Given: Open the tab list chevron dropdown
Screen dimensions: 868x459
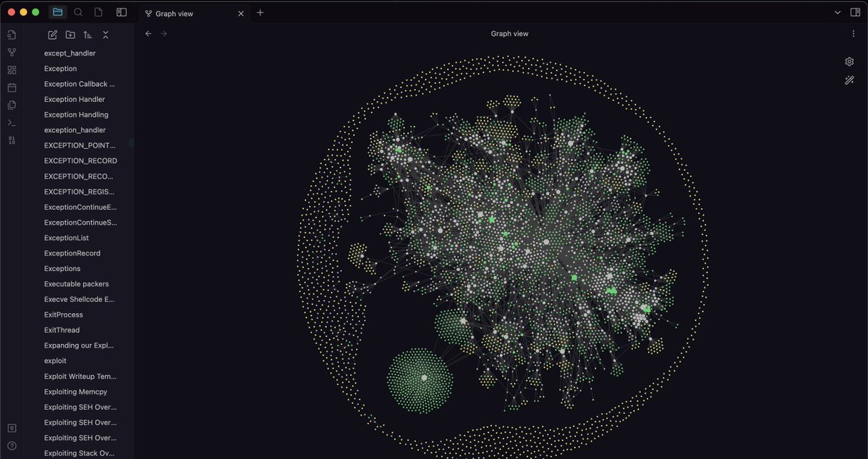Looking at the screenshot, I should [x=838, y=12].
